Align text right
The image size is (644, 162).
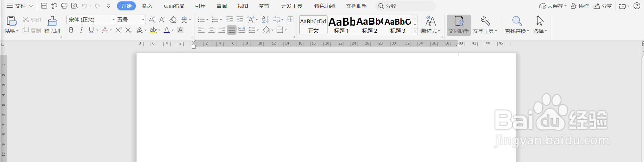222,30
